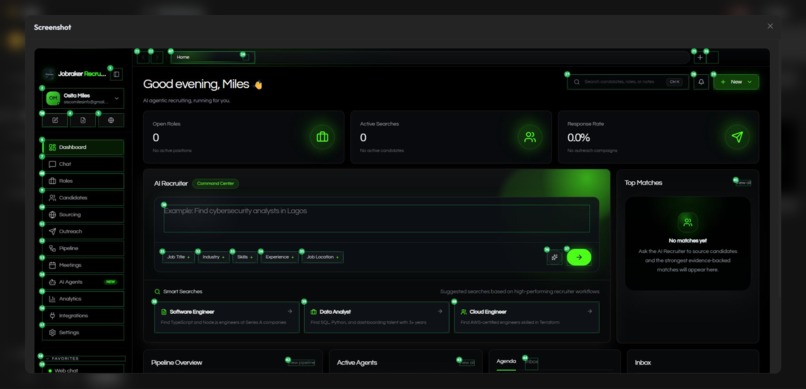806x389 pixels.
Task: Click View pipeline in Pipeline Overview
Action: click(x=302, y=363)
